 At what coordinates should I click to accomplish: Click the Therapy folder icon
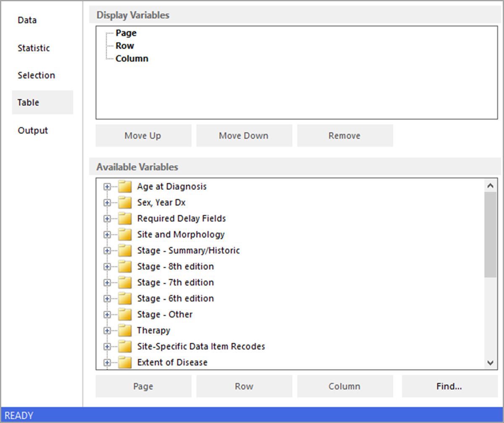125,331
